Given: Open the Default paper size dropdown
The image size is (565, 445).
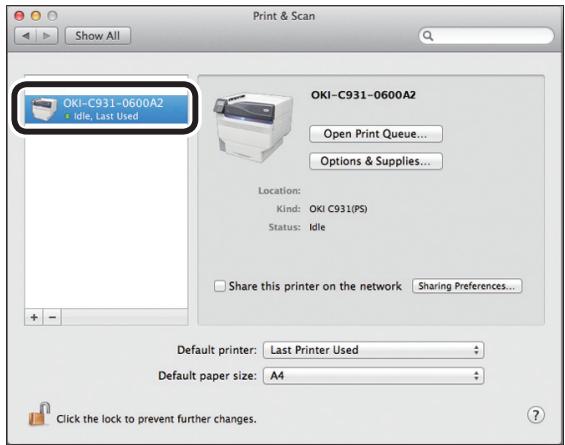Looking at the screenshot, I should coord(373,376).
